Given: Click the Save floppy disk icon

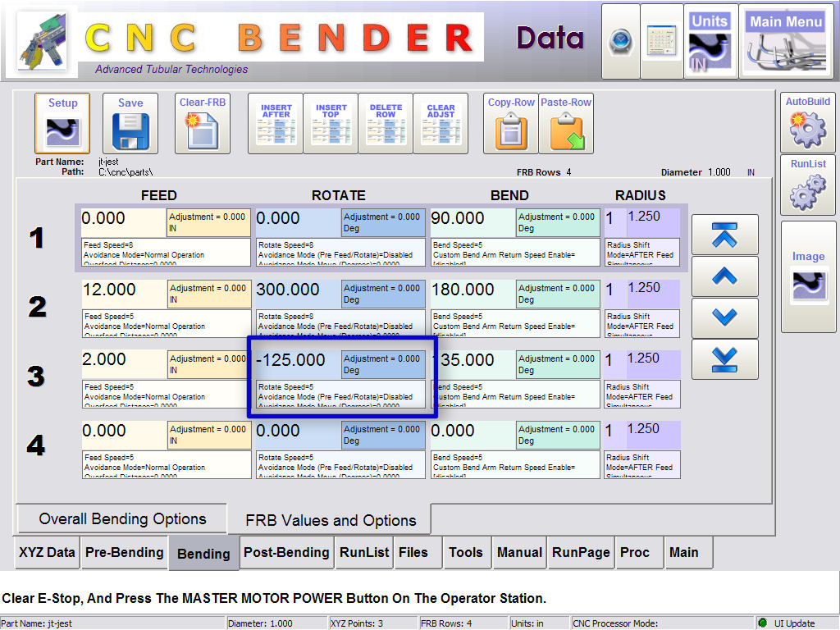Looking at the screenshot, I should click(130, 124).
